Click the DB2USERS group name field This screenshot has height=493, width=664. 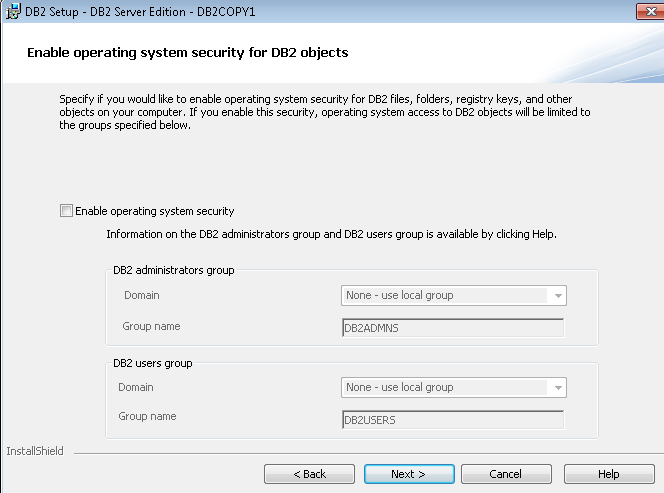[x=453, y=420]
